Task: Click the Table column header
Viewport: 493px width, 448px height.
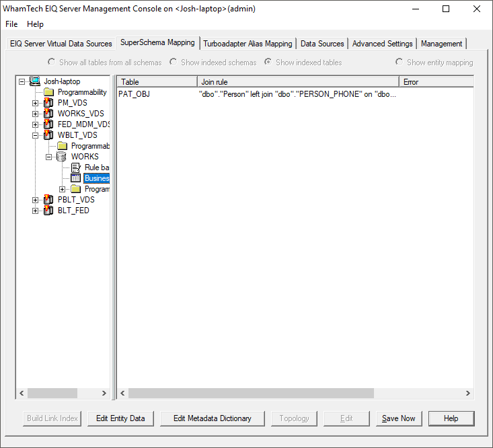Action: click(x=157, y=82)
